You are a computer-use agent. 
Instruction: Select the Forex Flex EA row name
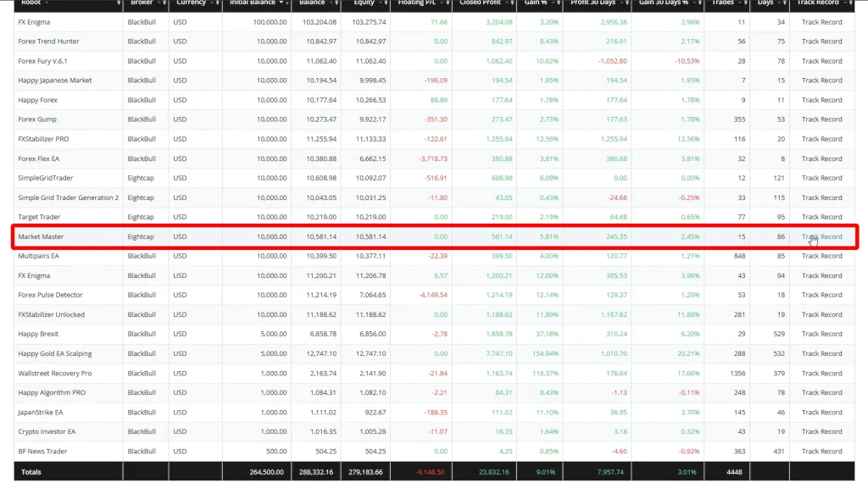[39, 158]
